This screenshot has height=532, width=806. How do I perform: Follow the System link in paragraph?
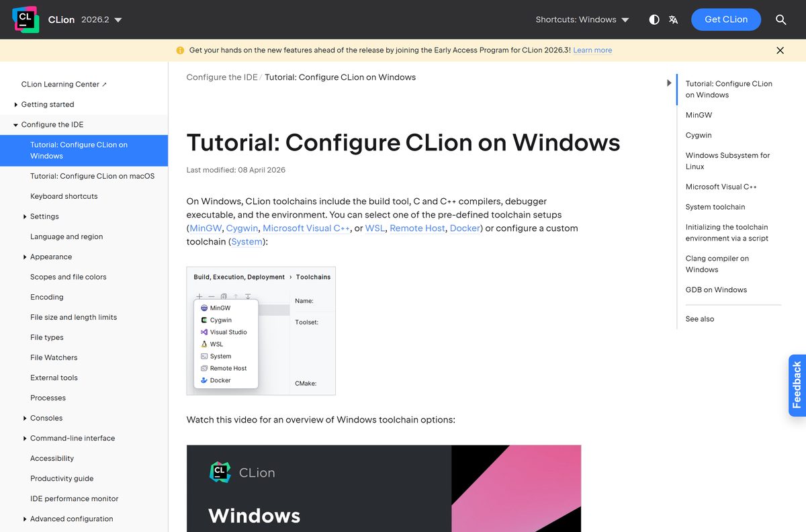pos(247,242)
